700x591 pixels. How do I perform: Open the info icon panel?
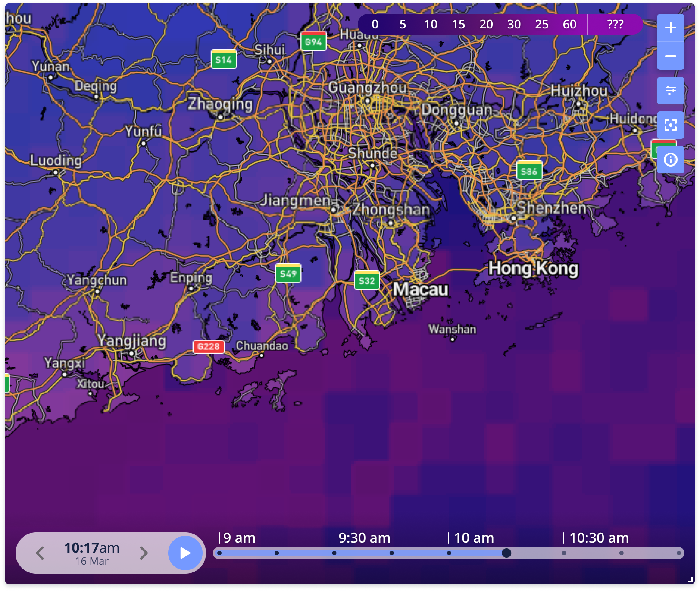670,160
